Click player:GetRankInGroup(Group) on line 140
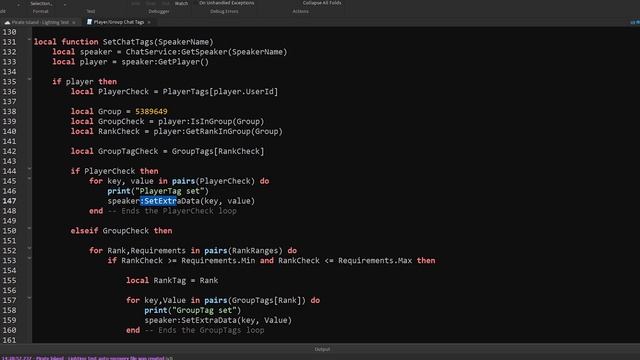 [x=218, y=131]
